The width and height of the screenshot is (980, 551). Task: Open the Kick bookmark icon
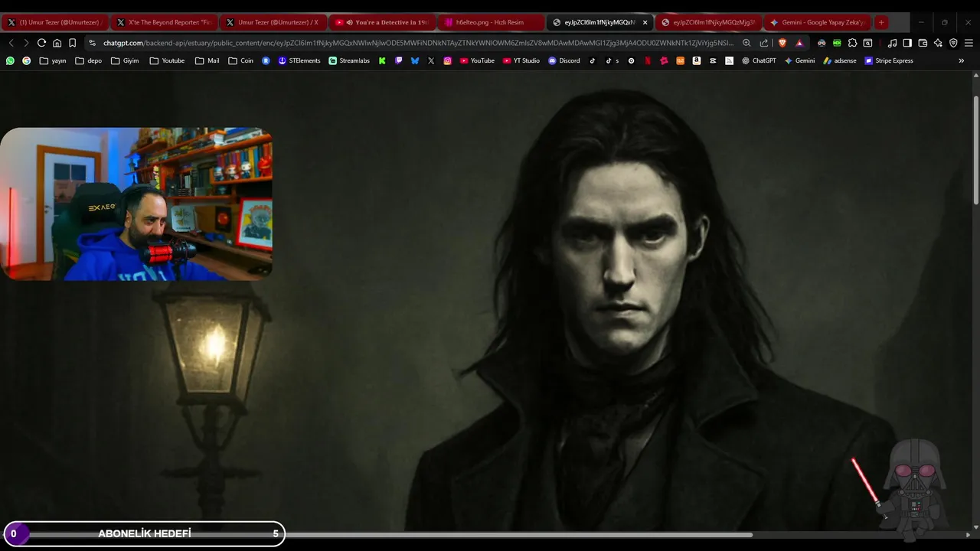pyautogui.click(x=382, y=60)
